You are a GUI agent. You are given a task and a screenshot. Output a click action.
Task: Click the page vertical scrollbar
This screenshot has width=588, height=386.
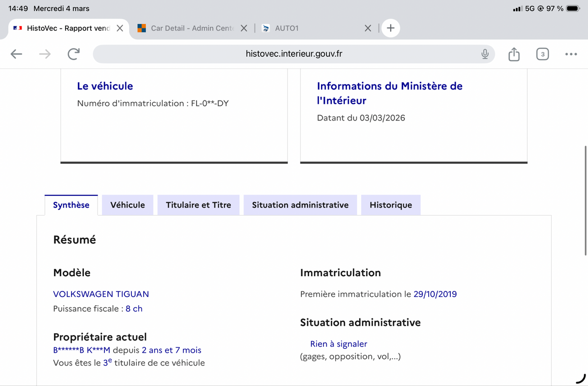click(x=586, y=200)
